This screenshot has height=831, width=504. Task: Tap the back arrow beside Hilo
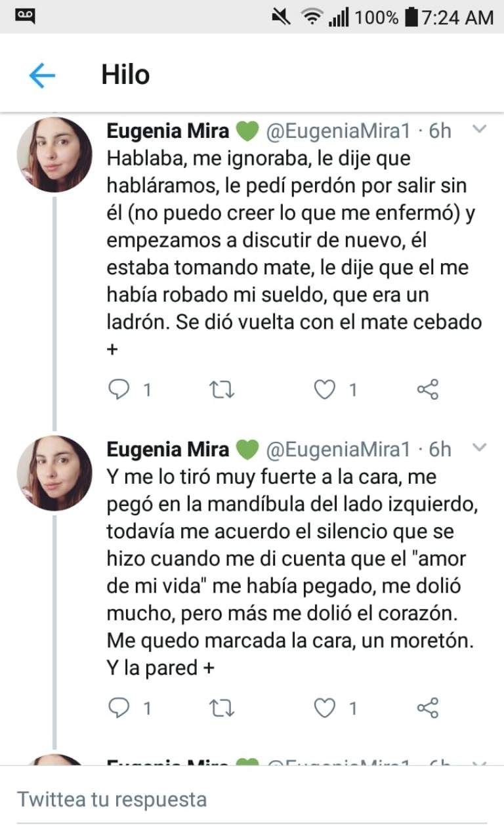(42, 76)
